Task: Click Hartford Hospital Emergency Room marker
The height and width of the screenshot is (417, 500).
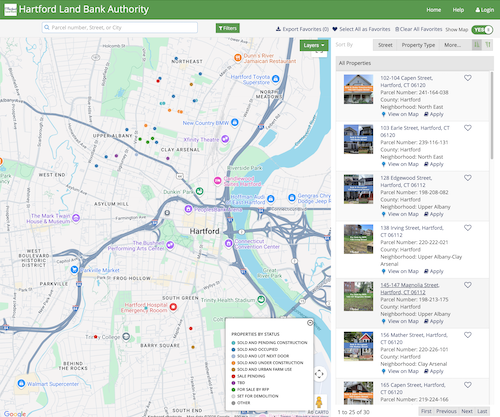Action: tap(173, 307)
